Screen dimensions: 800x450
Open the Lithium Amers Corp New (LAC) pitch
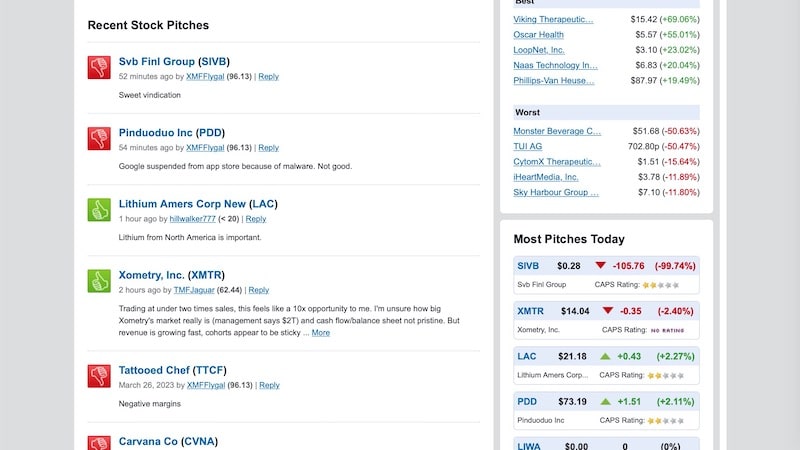click(x=198, y=204)
